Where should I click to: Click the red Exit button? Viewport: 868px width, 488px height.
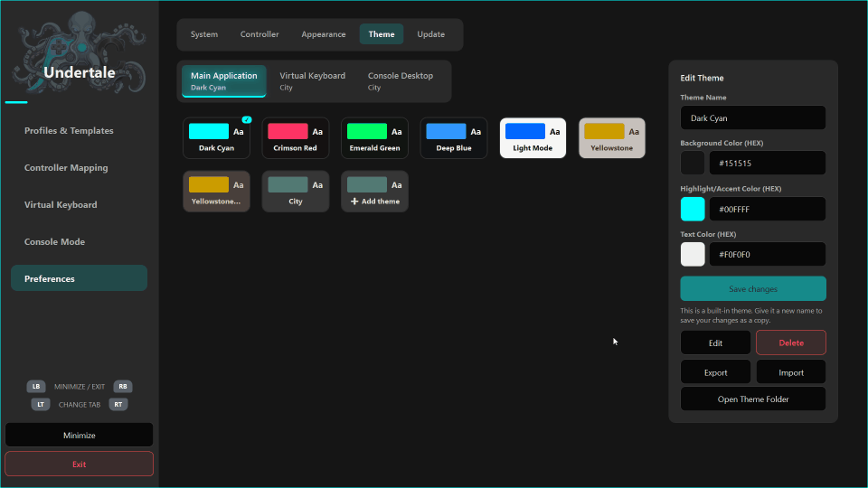click(x=80, y=465)
